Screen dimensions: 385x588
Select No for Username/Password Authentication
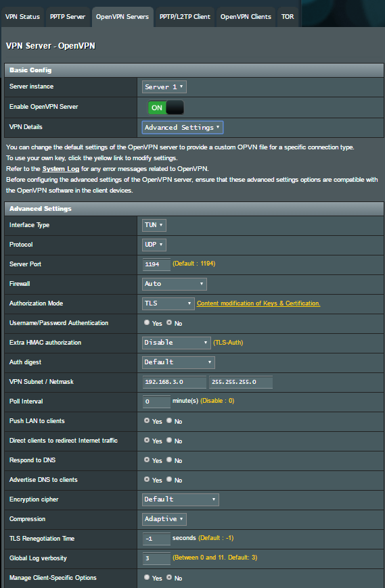[169, 322]
